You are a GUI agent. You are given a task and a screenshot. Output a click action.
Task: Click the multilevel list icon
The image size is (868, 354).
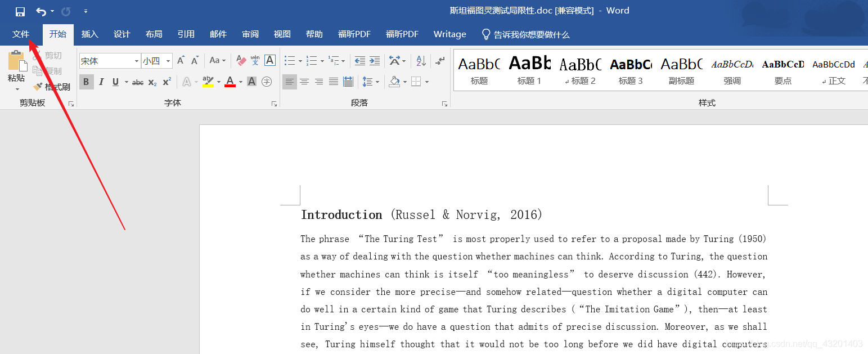[x=334, y=61]
